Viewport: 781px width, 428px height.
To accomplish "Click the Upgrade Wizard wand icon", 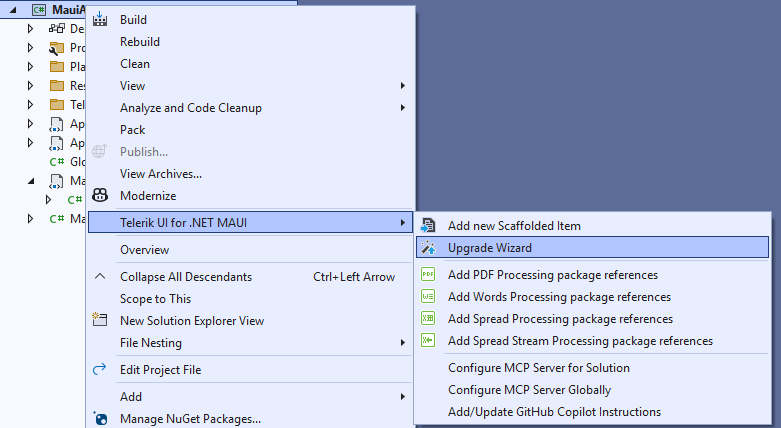I will (428, 248).
